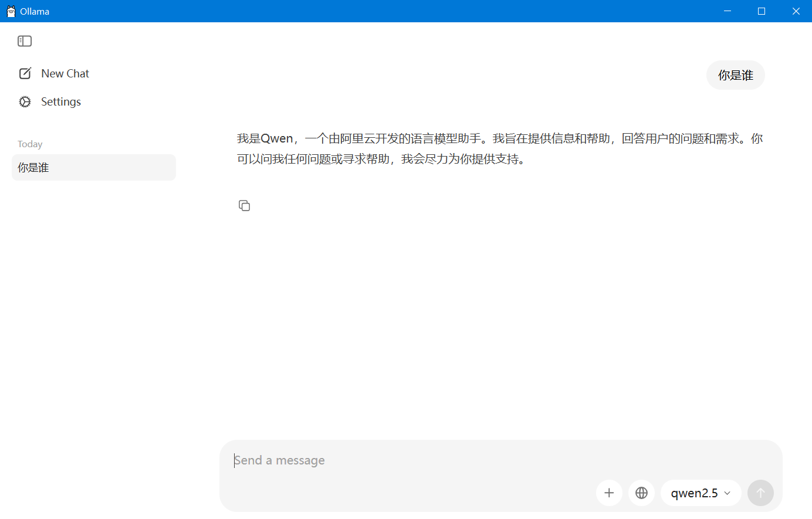Screen dimensions: 812x519
Task: Click the assistant reply text starting 我是Qwen
Action: (x=500, y=149)
